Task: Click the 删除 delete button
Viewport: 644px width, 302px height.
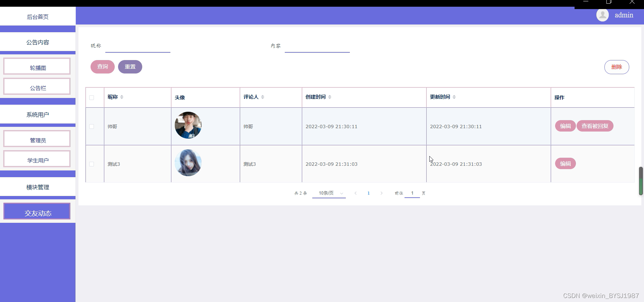Action: pyautogui.click(x=616, y=67)
